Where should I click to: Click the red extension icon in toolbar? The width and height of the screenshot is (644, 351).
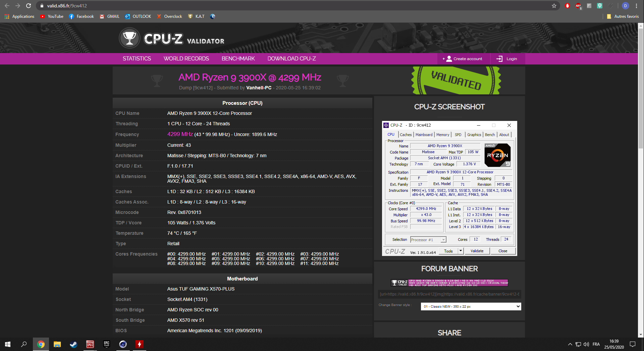point(568,6)
